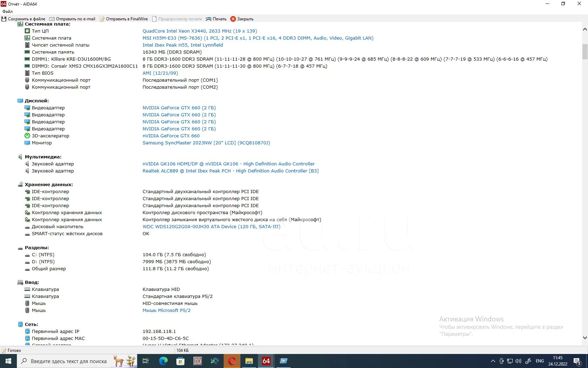Screen dimensions: 588x368
Task: Open the Realtek ALC889 audio controller link
Action: [231, 171]
